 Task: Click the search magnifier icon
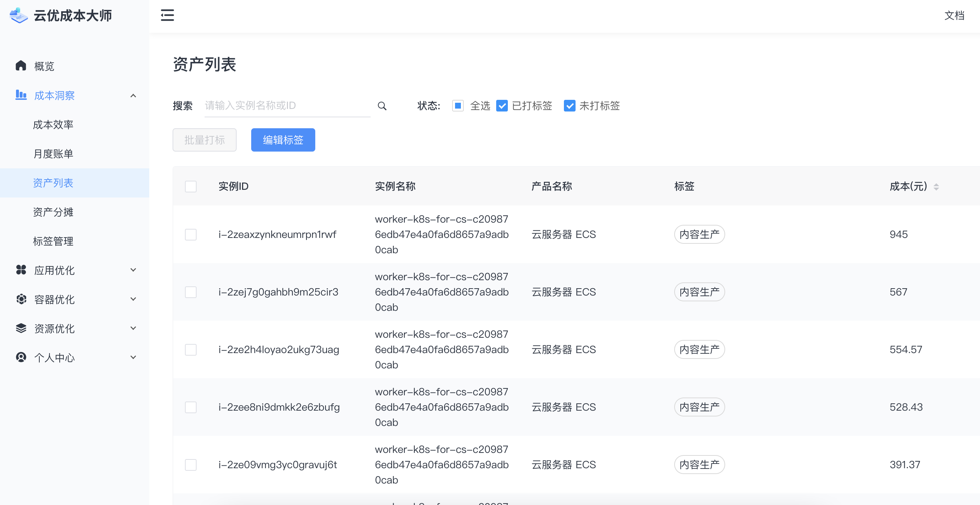[x=382, y=106]
